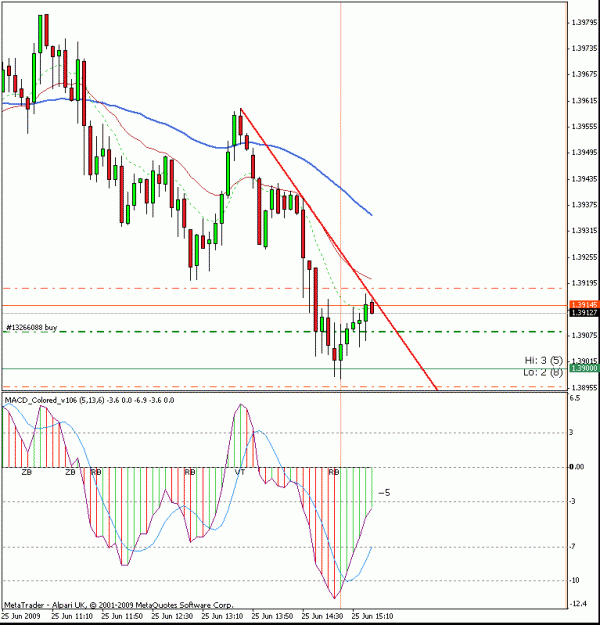Click the 1.39555 price axis value
Screen dimensions: 600x625
pyautogui.click(x=584, y=126)
